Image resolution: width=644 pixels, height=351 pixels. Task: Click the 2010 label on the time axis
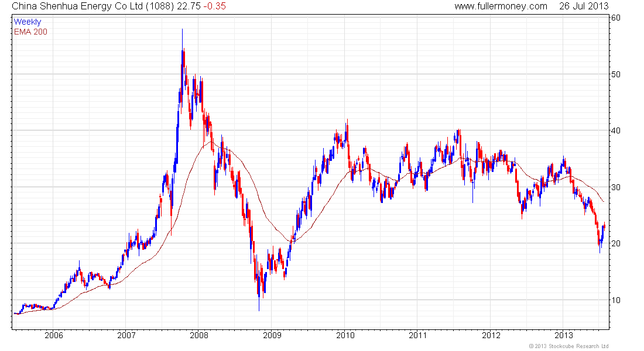tap(345, 335)
